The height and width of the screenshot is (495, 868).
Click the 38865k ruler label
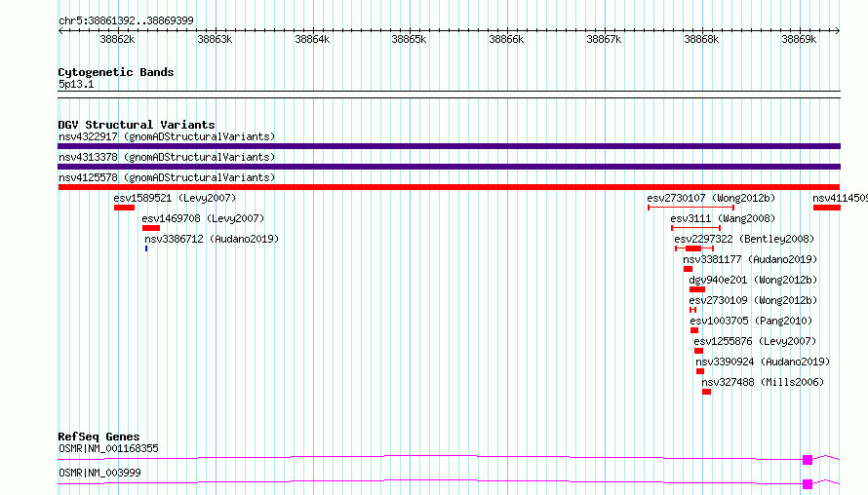click(x=409, y=39)
